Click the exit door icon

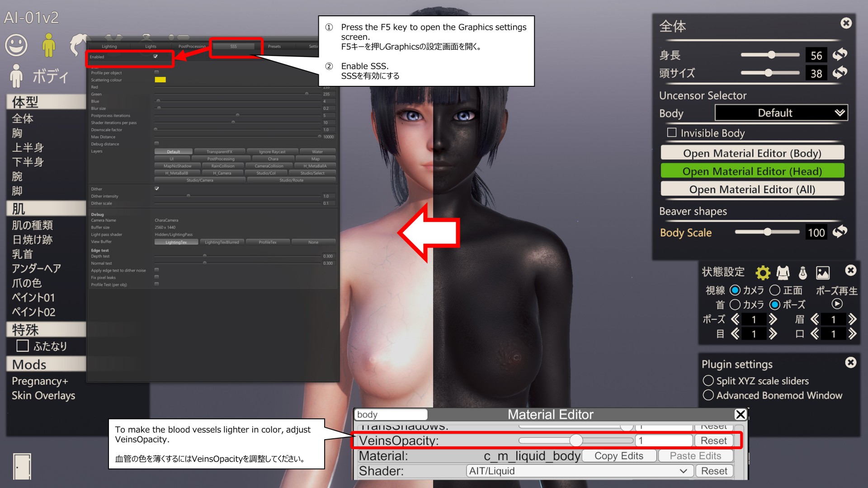click(x=22, y=466)
